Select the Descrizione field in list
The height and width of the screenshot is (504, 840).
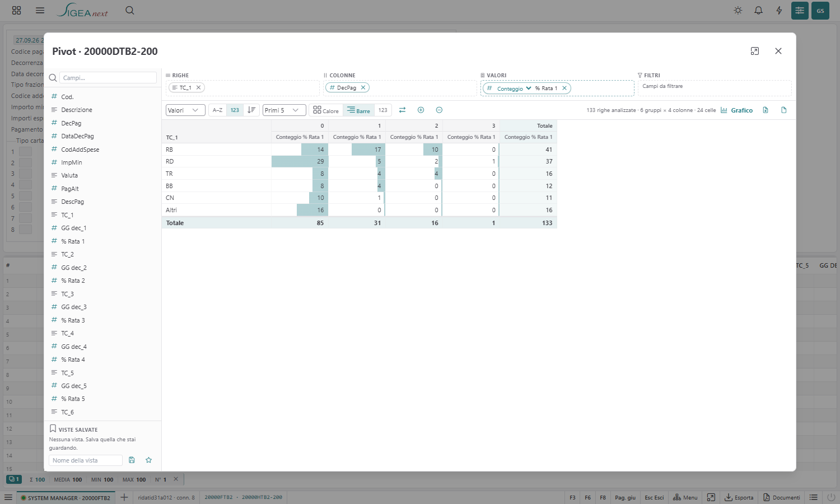77,110
